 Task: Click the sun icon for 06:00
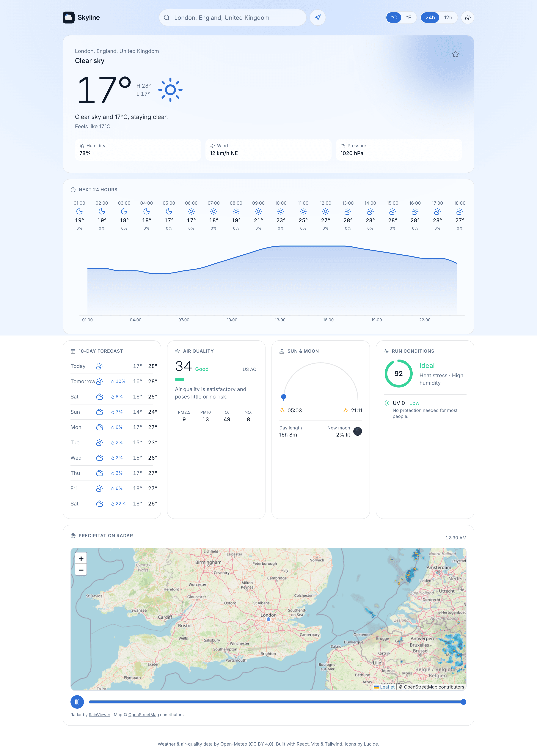pyautogui.click(x=191, y=211)
